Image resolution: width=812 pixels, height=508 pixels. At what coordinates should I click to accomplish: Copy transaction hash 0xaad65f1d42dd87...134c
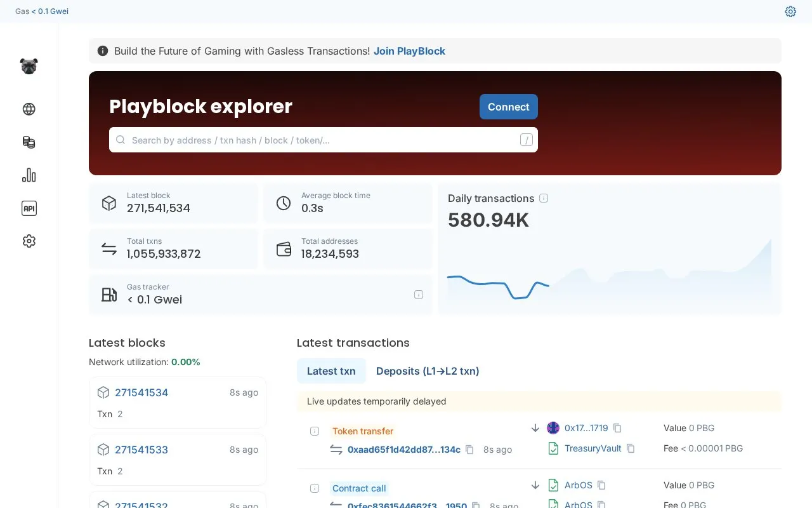click(x=469, y=450)
